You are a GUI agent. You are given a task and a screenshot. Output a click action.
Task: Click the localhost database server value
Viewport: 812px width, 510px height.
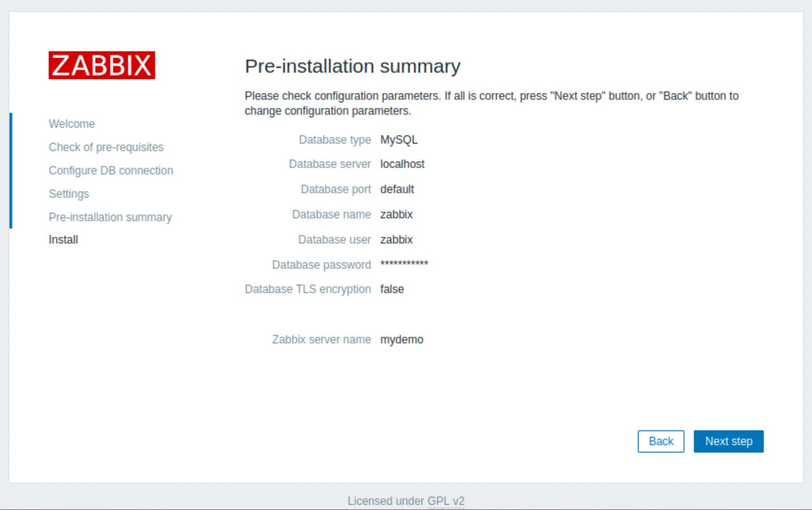(x=402, y=164)
